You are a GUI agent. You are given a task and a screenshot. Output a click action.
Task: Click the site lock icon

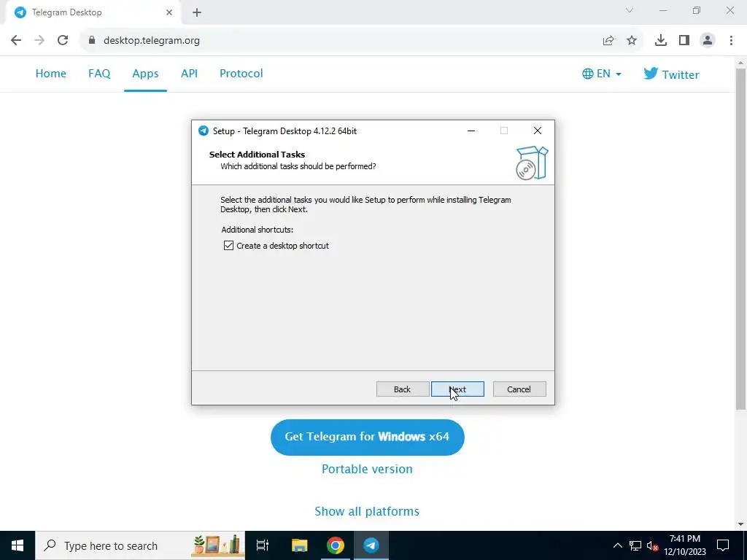[92, 41]
